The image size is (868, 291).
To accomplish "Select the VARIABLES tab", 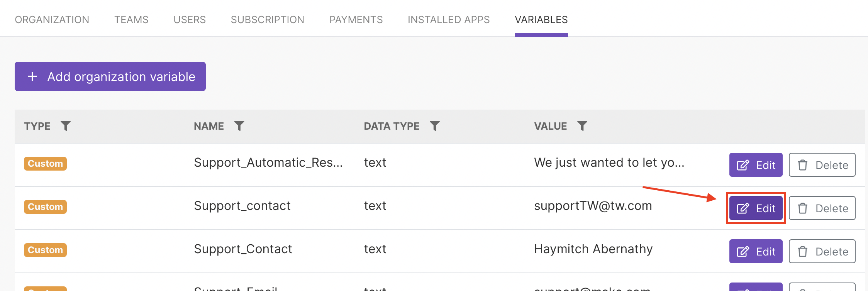I will [x=541, y=20].
